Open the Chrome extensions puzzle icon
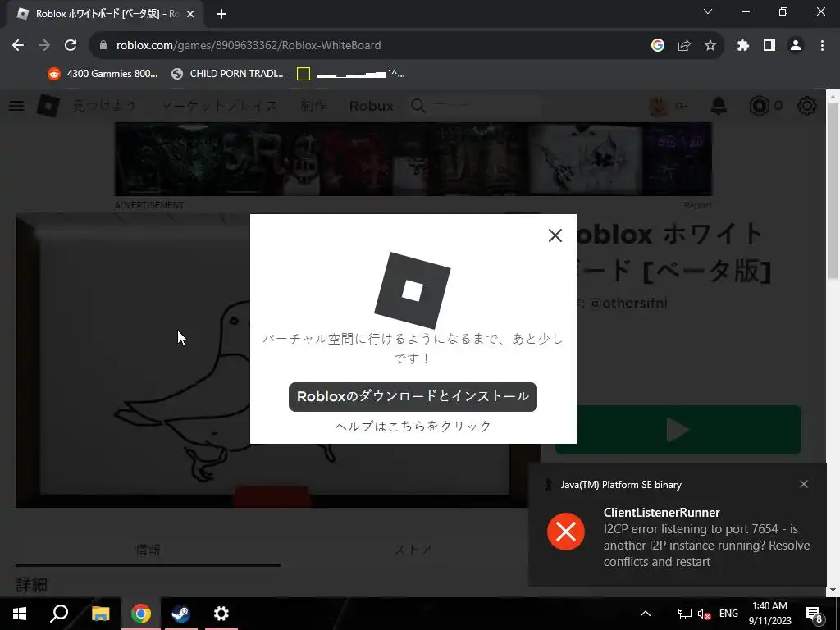The image size is (840, 630). (743, 46)
